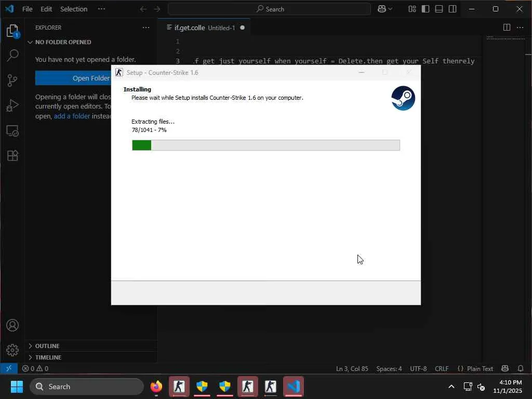Click the command center Search box

(x=269, y=9)
